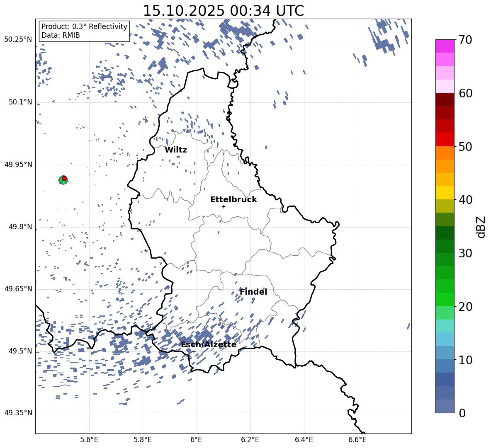Viewport: 491px width, 448px height.
Task: Click the colorbar tick label 40
Action: coord(465,200)
